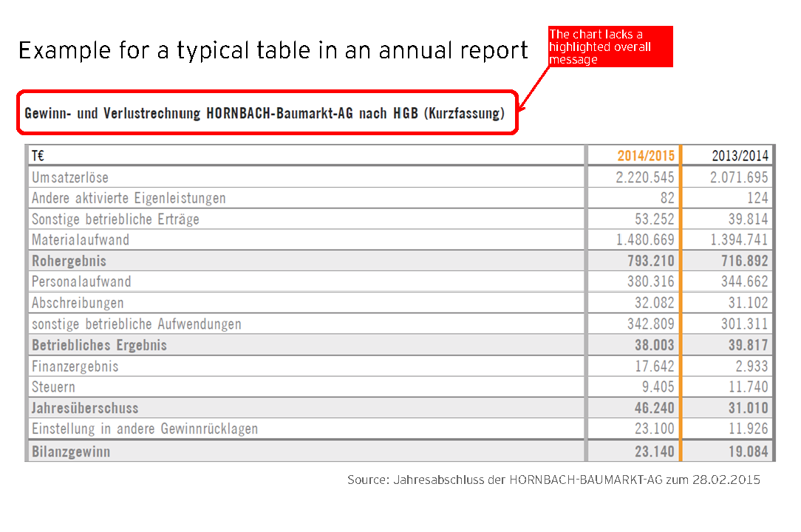This screenshot has height=532, width=801.
Task: Click the value 380.316
Action: pyautogui.click(x=651, y=282)
